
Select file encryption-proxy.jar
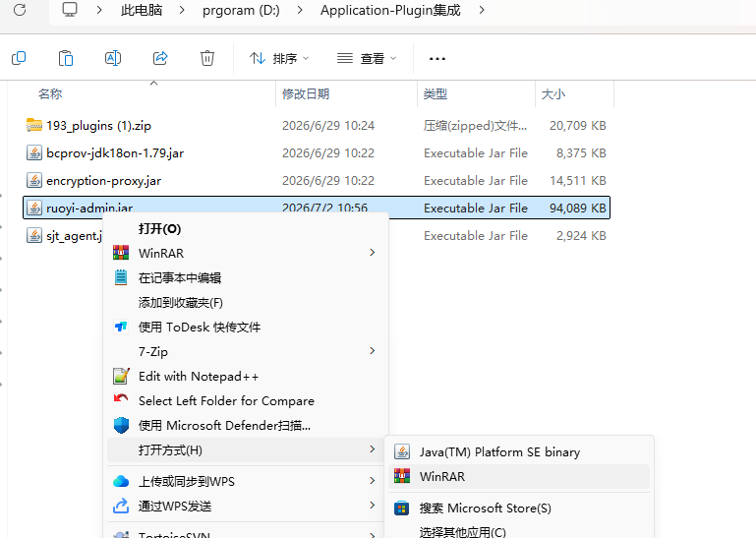103,180
